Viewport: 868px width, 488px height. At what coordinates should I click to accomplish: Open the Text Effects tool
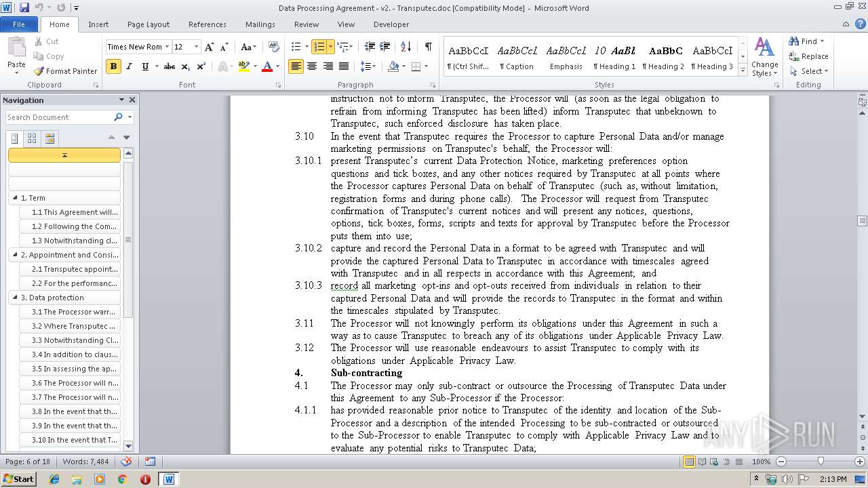point(224,66)
